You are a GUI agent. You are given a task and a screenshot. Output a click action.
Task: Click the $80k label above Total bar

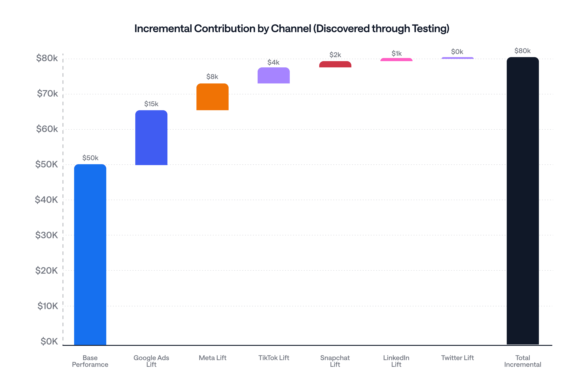click(x=522, y=51)
